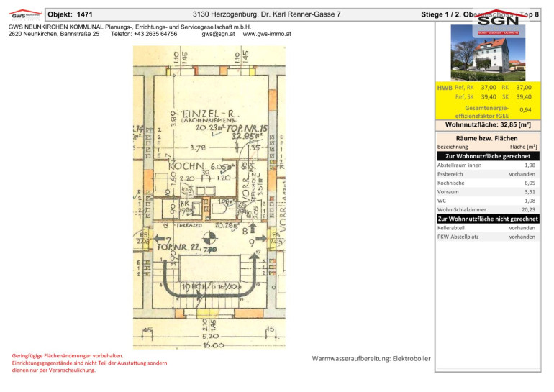Click the gws@sgn.at email address

219,34
